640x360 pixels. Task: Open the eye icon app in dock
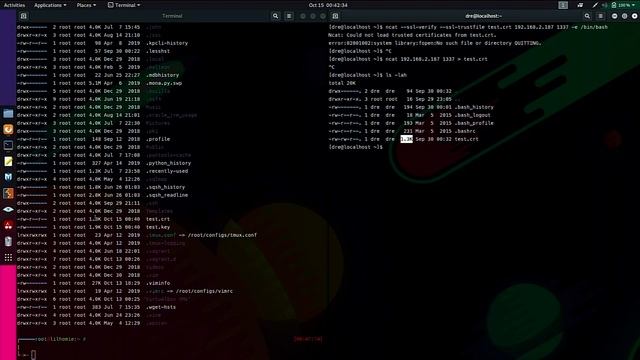(8, 209)
